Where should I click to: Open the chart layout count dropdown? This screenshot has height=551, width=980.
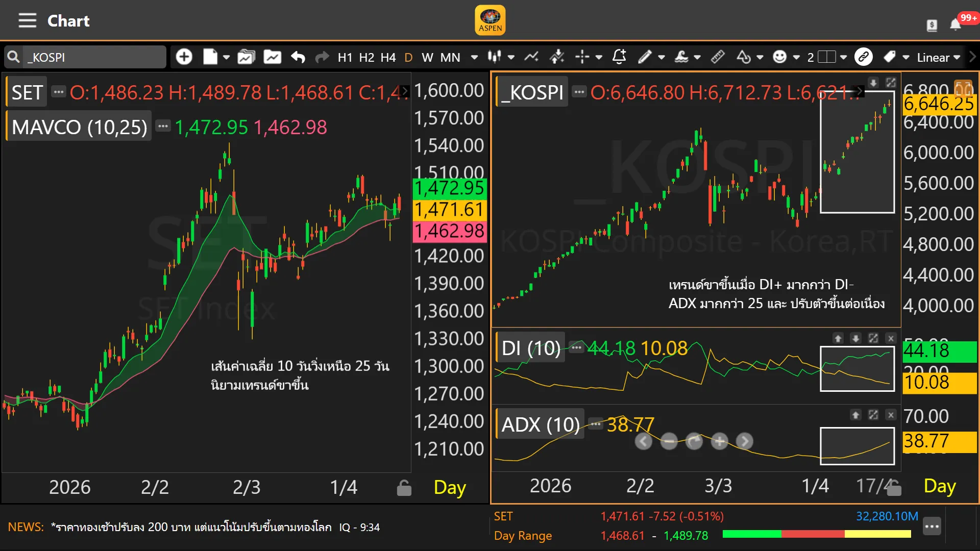[843, 57]
